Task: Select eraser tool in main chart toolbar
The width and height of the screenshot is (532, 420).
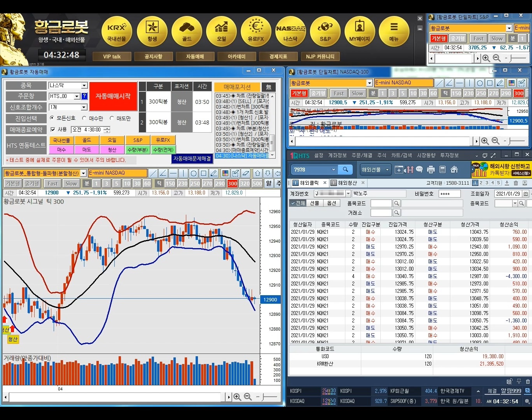Action: (246, 173)
